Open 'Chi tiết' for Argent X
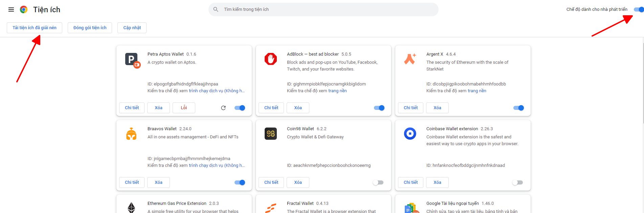 click(410, 108)
